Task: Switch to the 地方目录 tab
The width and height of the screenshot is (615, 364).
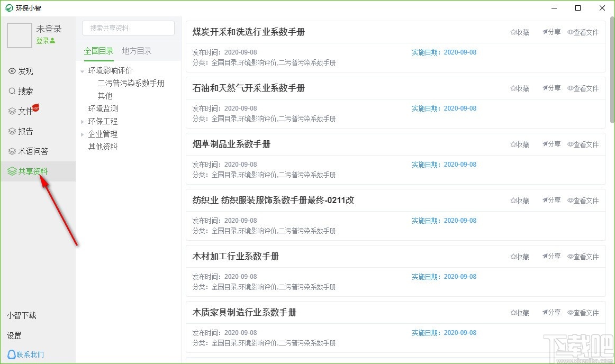Action: 137,51
